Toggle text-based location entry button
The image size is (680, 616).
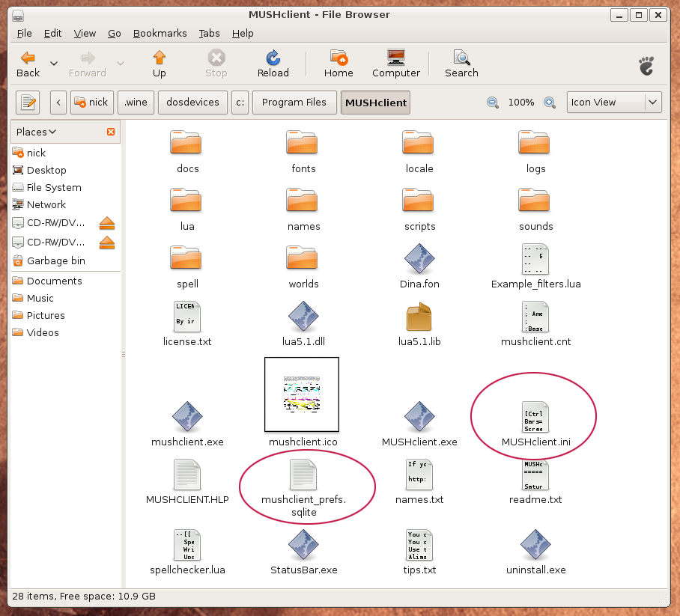coord(28,103)
